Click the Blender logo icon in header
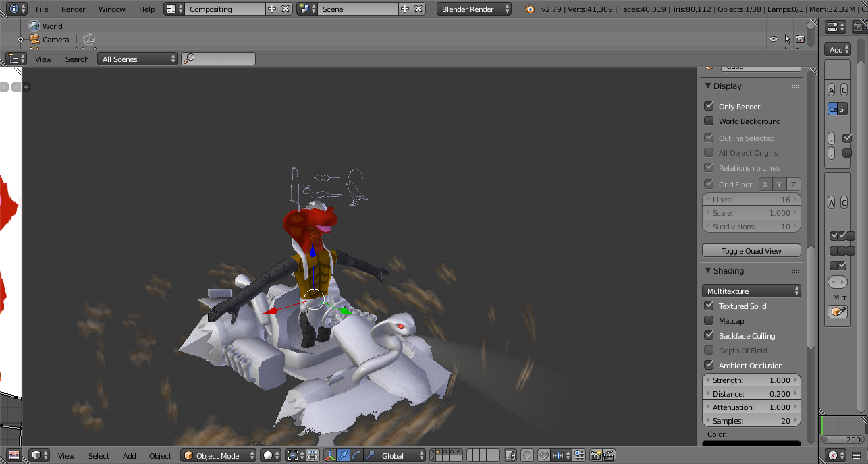The image size is (868, 464). (x=529, y=9)
